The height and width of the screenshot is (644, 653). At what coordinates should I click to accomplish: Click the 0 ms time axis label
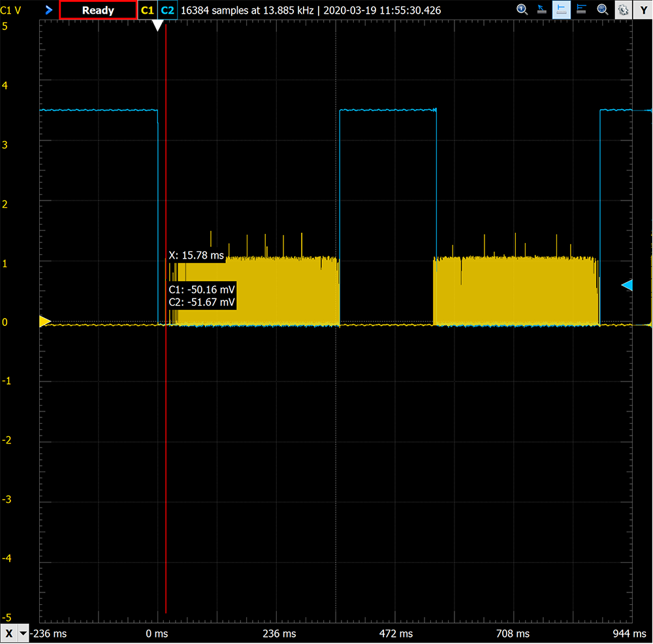click(x=157, y=634)
